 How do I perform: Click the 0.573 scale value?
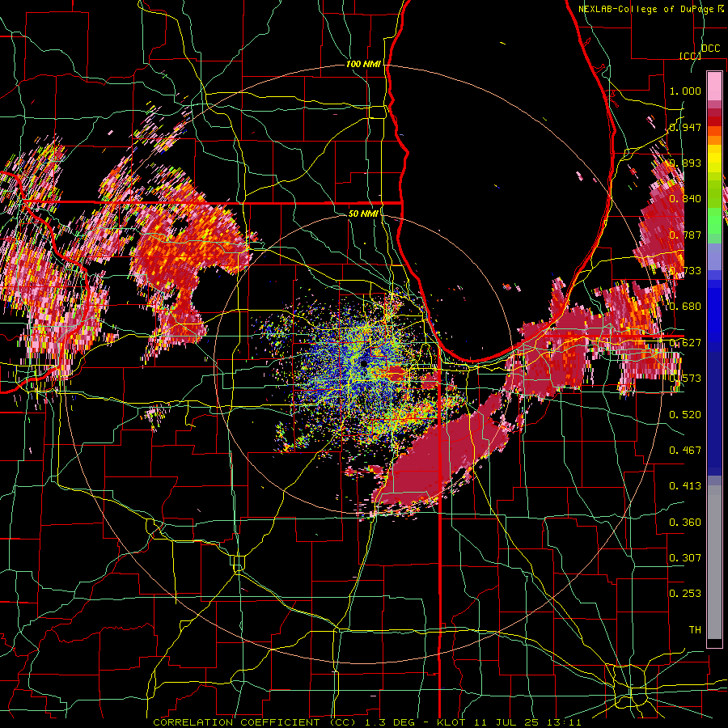(x=685, y=379)
